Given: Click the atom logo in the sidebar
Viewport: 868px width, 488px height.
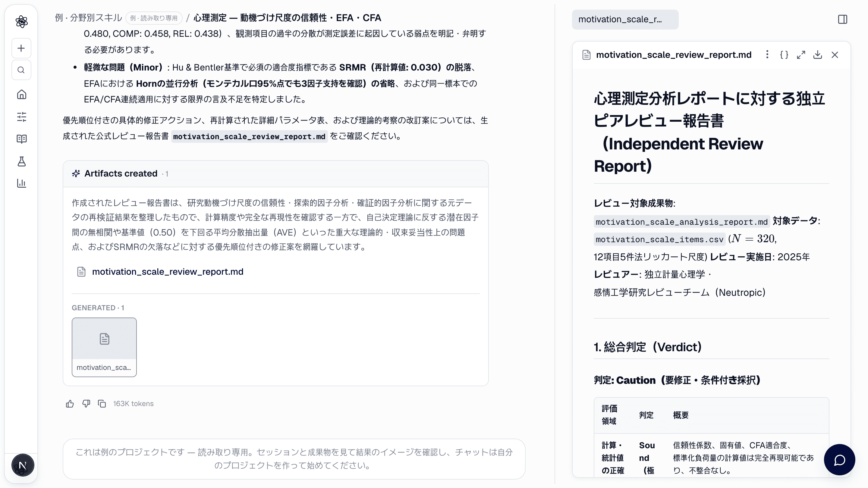Looking at the screenshot, I should click(22, 22).
